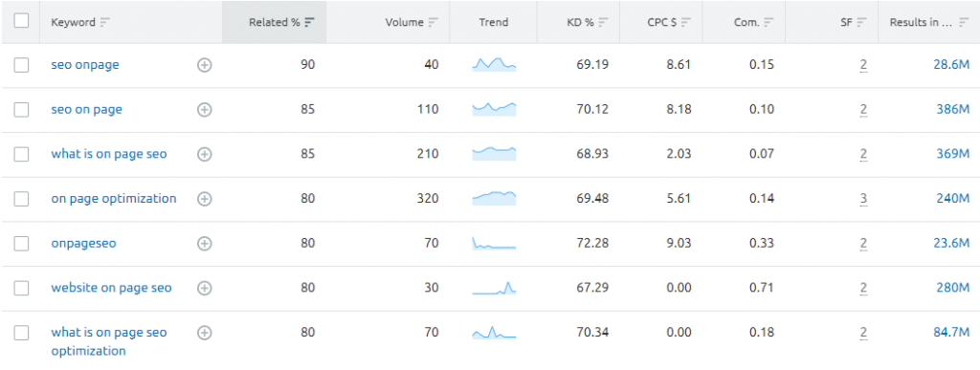Open the 280M results link
The height and width of the screenshot is (370, 980).
(x=954, y=289)
